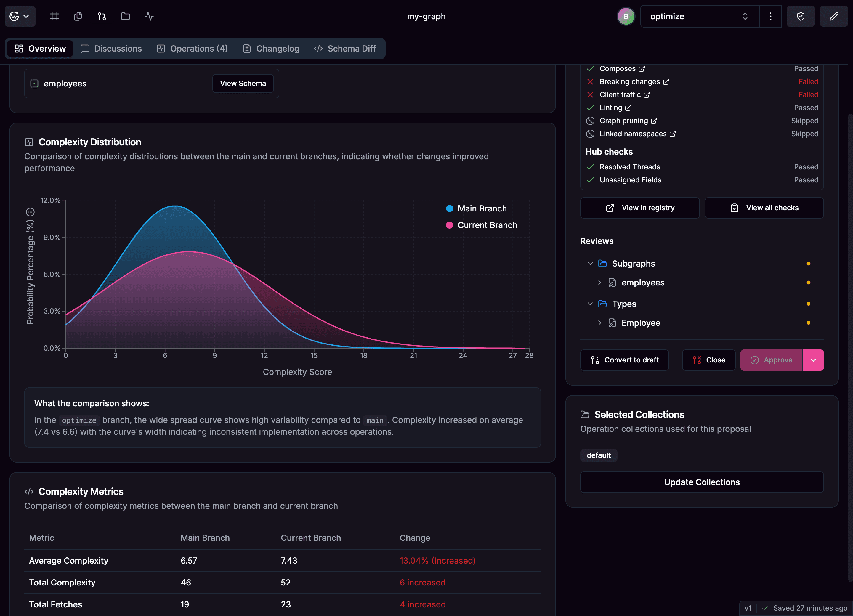853x616 pixels.
Task: Toggle the circle icon beside Probability Percentage axis
Action: 30,212
